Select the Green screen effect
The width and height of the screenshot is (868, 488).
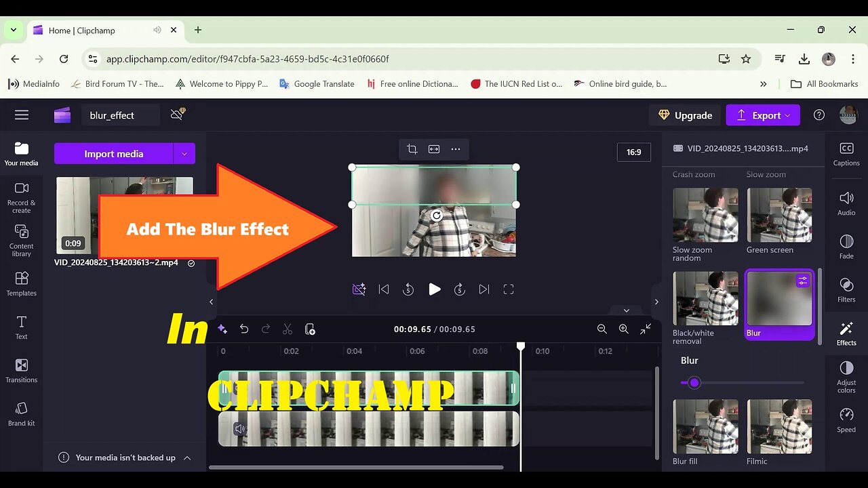(x=780, y=220)
